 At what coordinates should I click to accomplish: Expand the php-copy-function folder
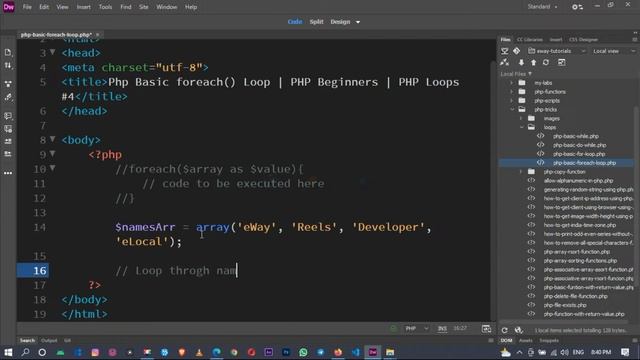[x=521, y=172]
